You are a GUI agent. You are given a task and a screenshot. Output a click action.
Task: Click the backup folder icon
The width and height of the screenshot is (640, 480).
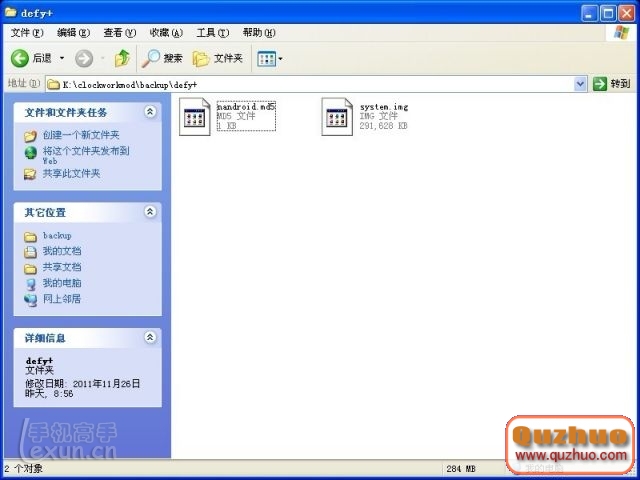tap(30, 237)
